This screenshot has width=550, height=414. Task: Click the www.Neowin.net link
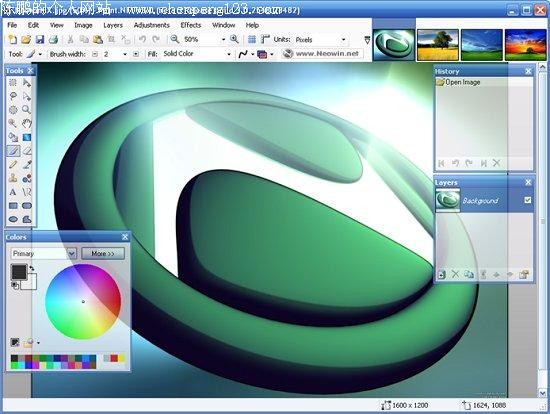coord(327,54)
